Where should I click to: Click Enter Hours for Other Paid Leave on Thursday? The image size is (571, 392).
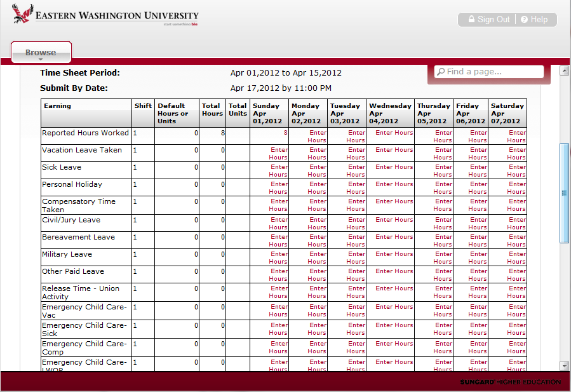coord(443,274)
